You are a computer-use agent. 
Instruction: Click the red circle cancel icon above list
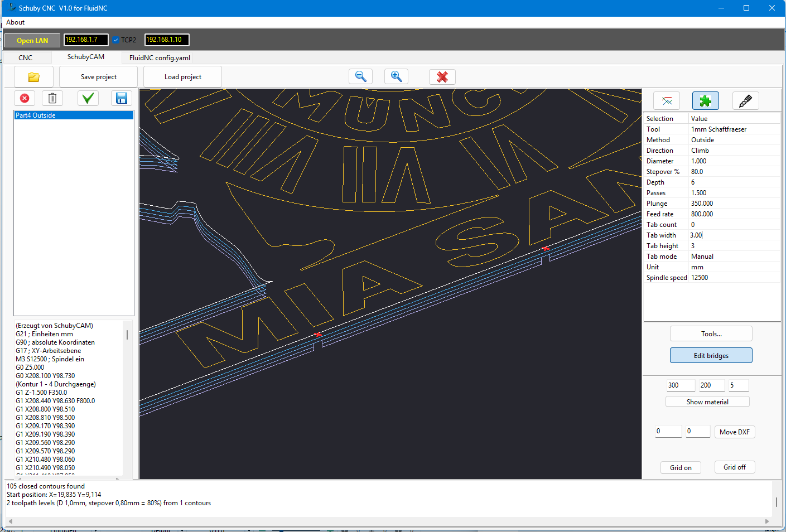coord(25,98)
